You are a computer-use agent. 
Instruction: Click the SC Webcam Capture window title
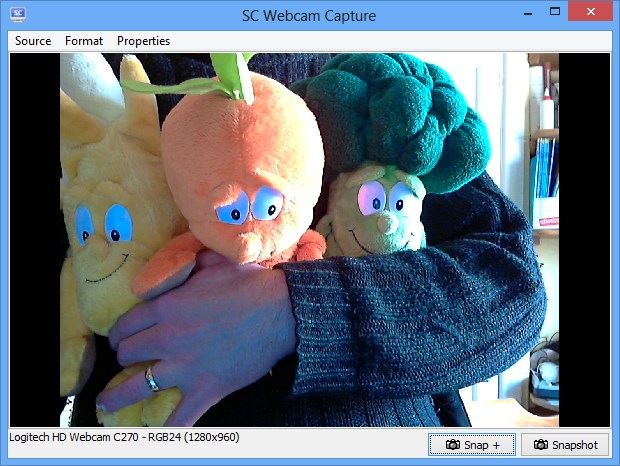click(x=309, y=16)
